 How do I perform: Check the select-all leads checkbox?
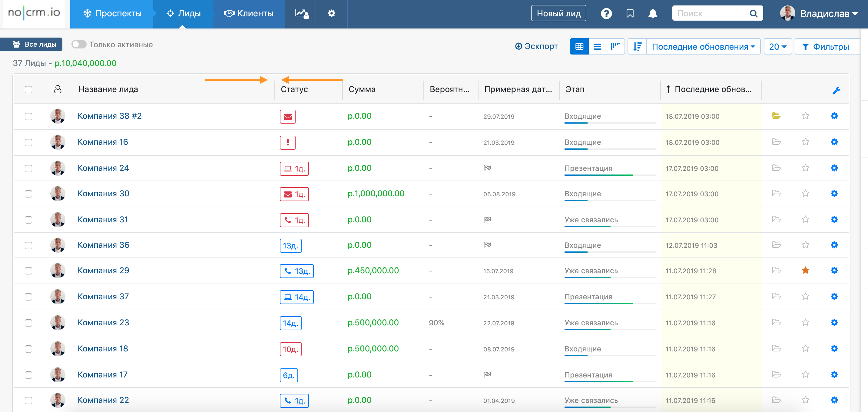(28, 90)
